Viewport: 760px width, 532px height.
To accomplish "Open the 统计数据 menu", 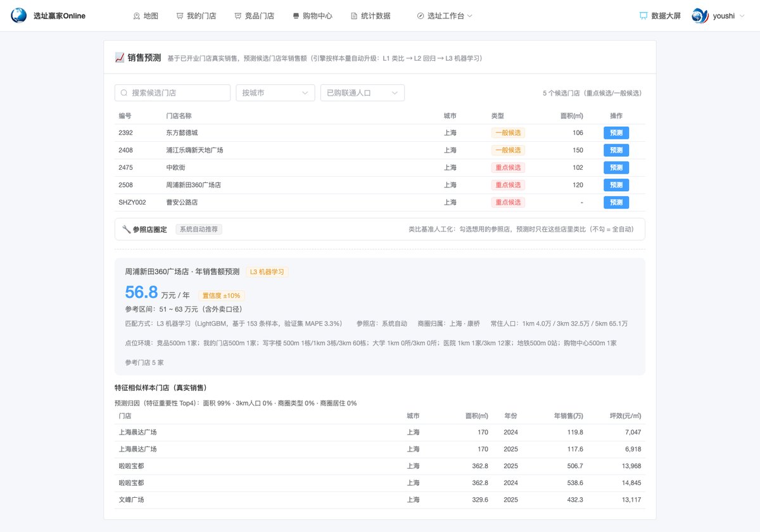I will pyautogui.click(x=370, y=16).
